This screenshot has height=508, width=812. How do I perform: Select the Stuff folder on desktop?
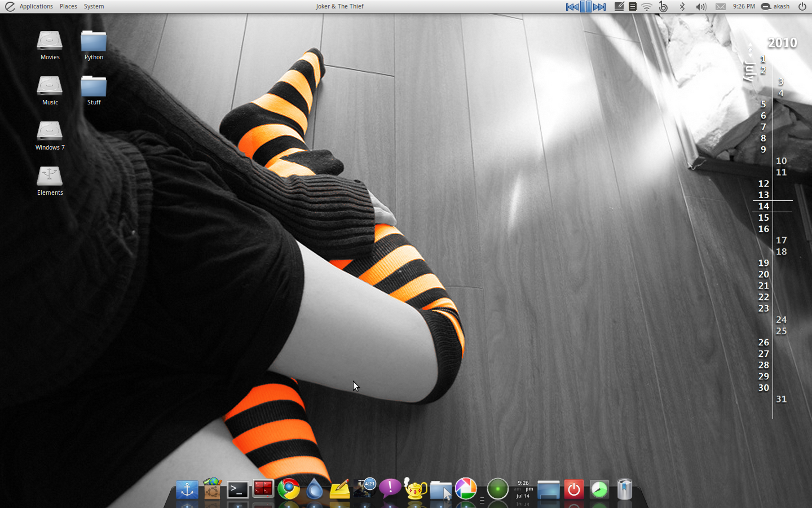click(94, 90)
